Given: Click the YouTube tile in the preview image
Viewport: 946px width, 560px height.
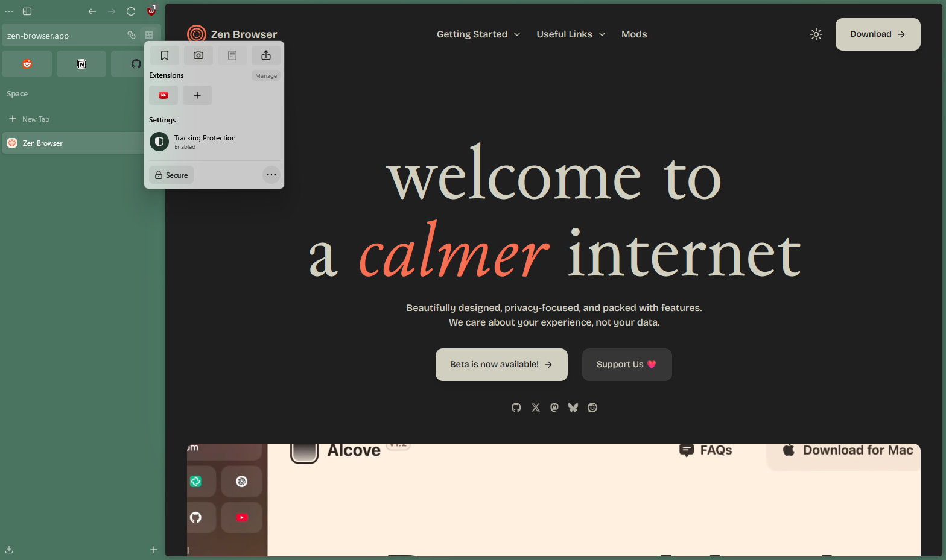Looking at the screenshot, I should 241,517.
